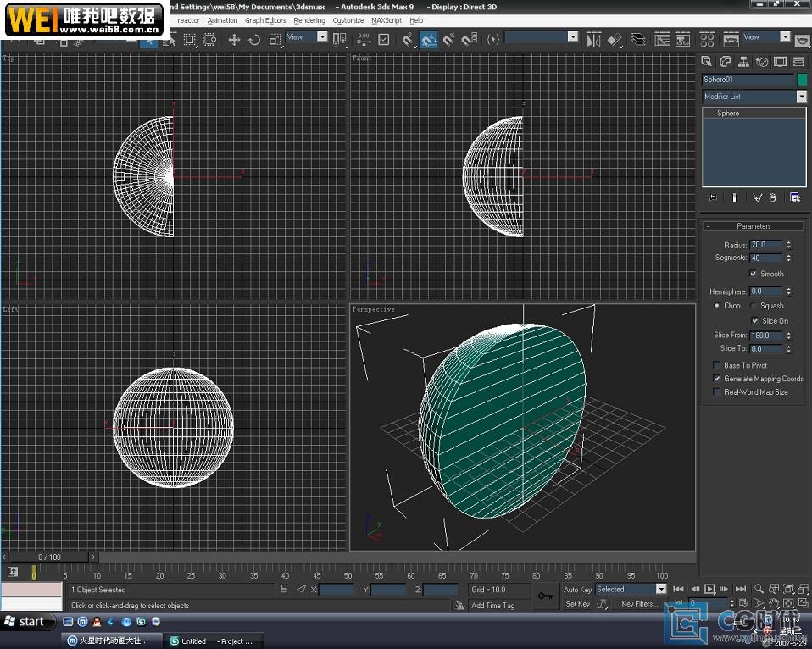Switch to the Hierarchy command panel
Image resolution: width=812 pixels, height=649 pixels.
[x=743, y=62]
